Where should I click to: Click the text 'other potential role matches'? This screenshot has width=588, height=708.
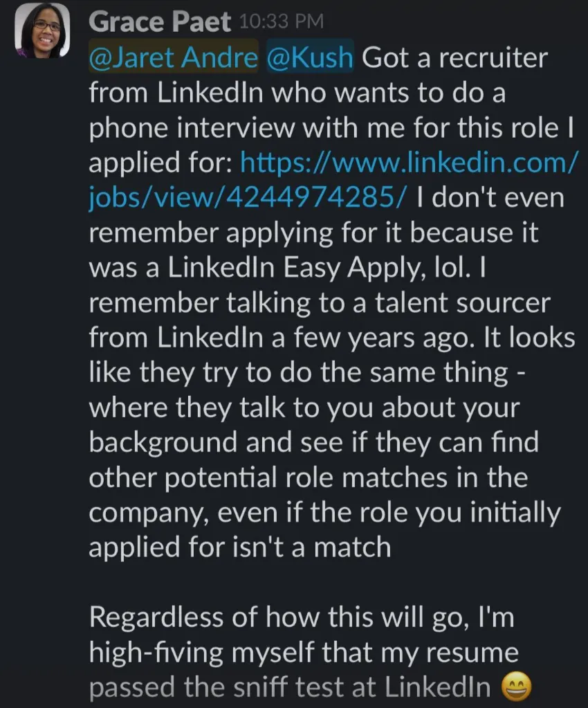(268, 478)
